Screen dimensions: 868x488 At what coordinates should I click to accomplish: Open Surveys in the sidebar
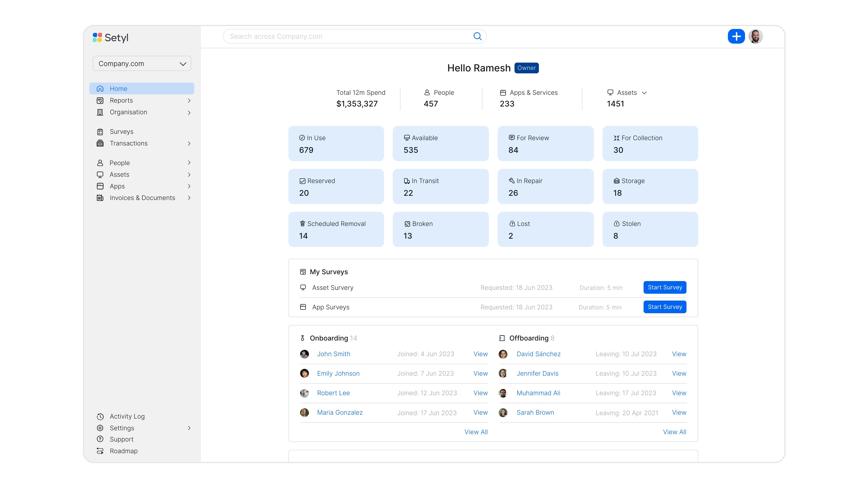click(x=121, y=132)
